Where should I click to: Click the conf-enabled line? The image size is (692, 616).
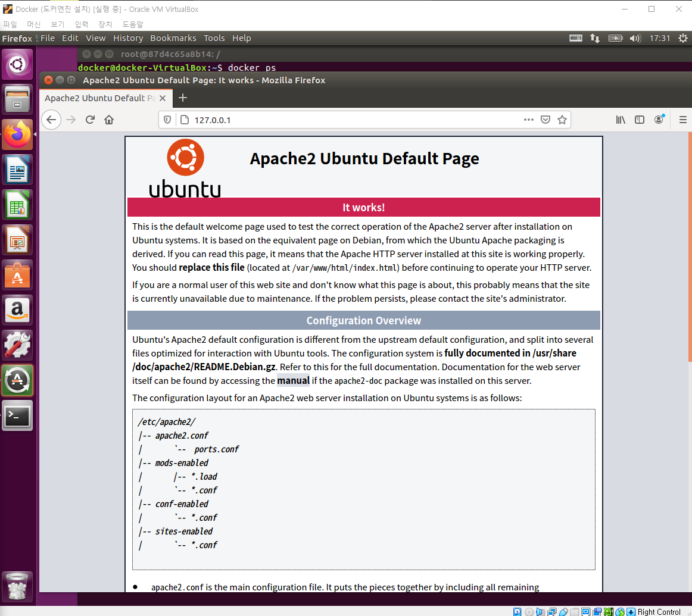pos(182,504)
